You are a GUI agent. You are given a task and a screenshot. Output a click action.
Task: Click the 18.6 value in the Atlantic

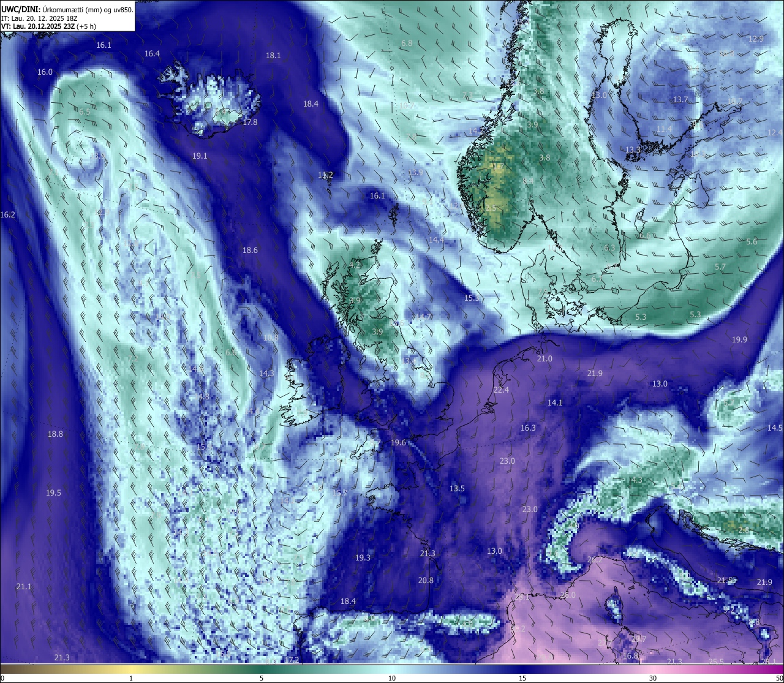pyautogui.click(x=250, y=251)
